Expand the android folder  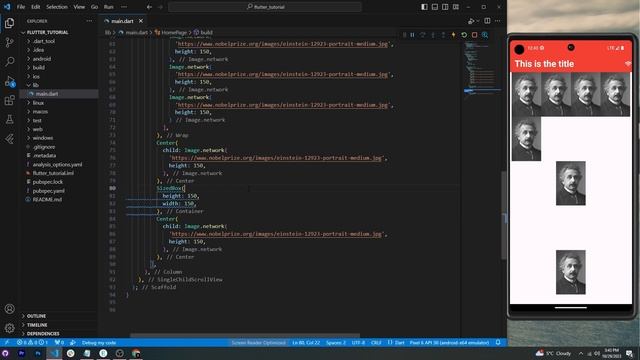click(x=42, y=59)
